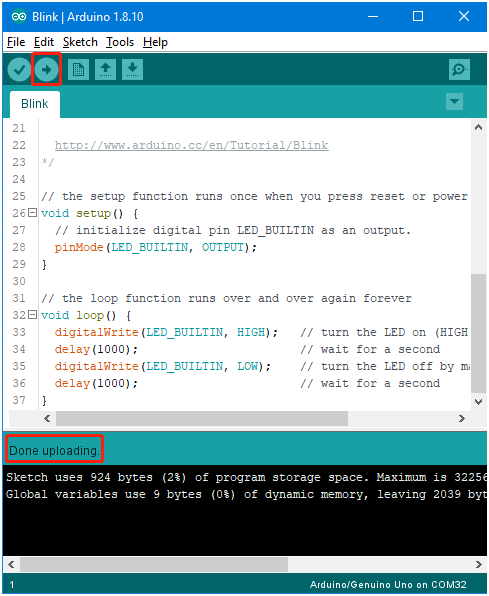Open the Edit menu
Viewport: 489px width, 596px height.
44,42
